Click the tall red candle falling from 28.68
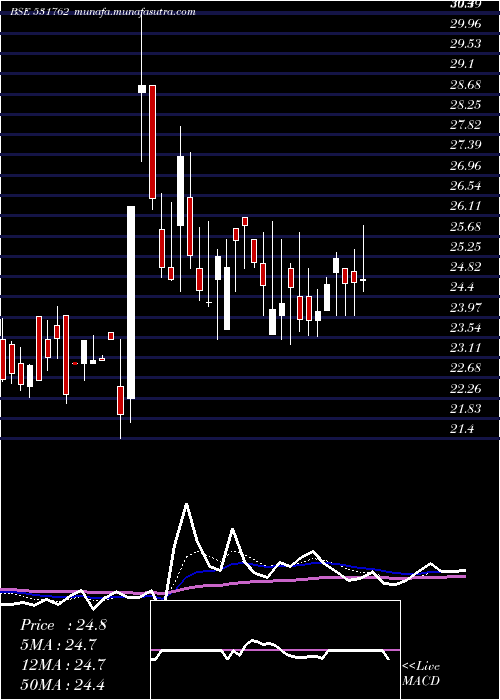Viewport: 500px width, 700px height. pyautogui.click(x=152, y=142)
